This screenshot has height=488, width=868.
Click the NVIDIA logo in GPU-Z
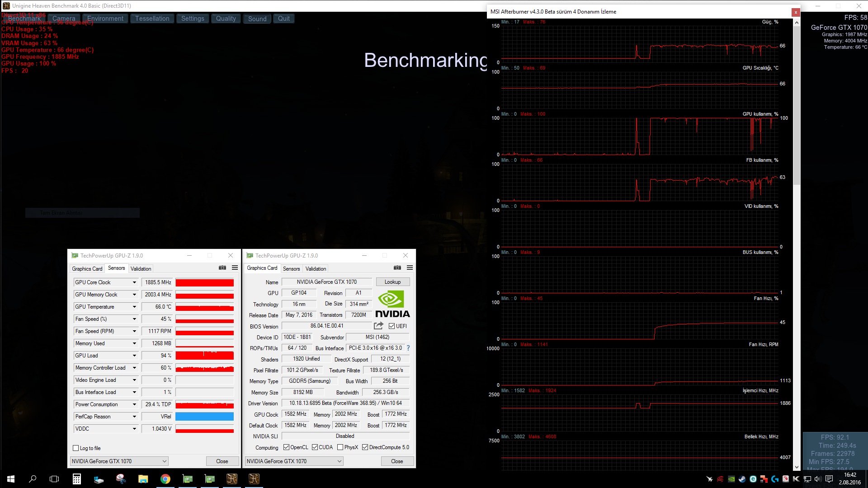pyautogui.click(x=392, y=304)
